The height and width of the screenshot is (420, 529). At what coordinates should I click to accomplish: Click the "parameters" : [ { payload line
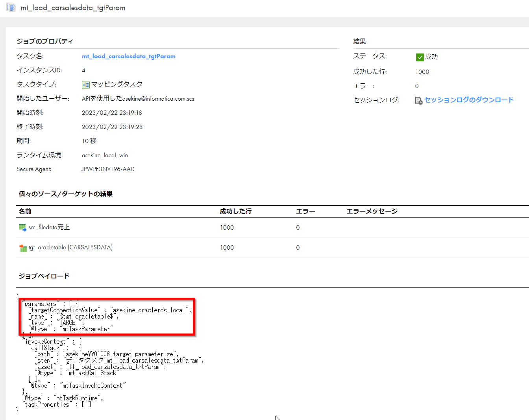click(50, 304)
